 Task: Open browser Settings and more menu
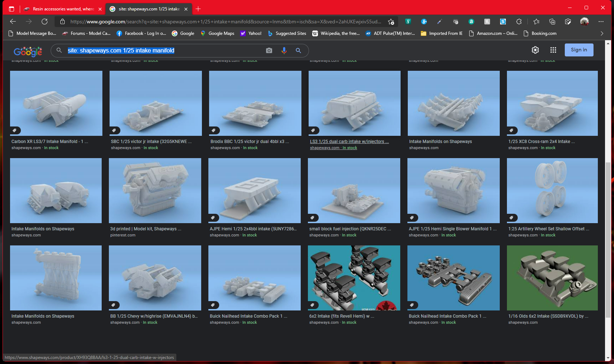(x=601, y=22)
